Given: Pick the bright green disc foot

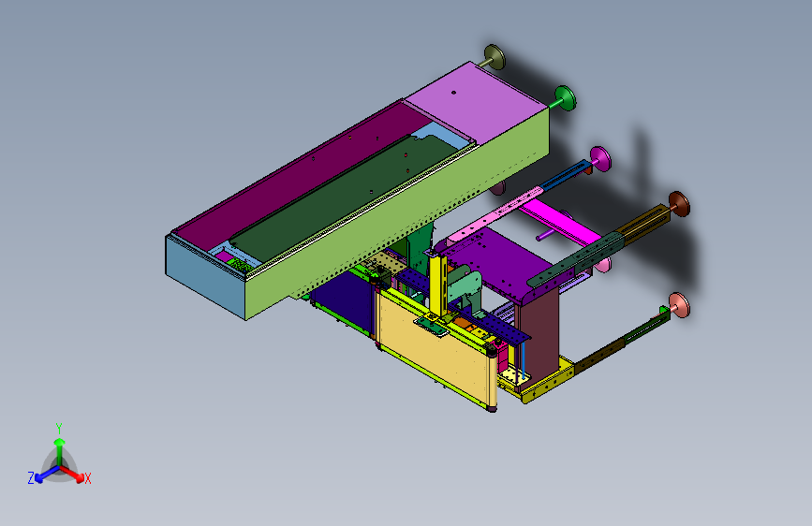Looking at the screenshot, I should click(566, 98).
